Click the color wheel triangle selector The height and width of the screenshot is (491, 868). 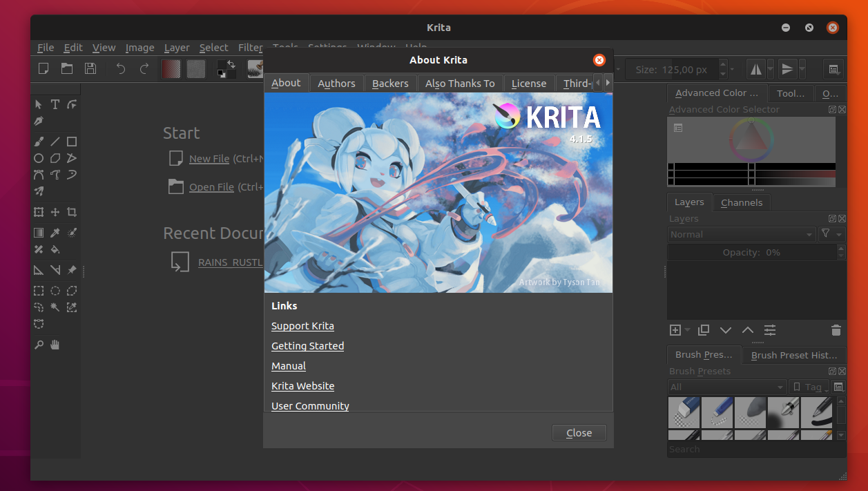click(751, 139)
